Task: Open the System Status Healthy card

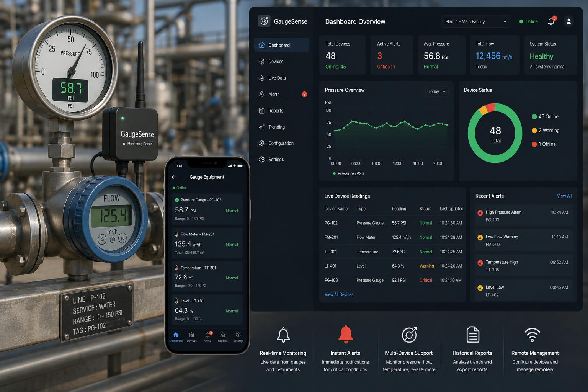Action: (x=550, y=55)
